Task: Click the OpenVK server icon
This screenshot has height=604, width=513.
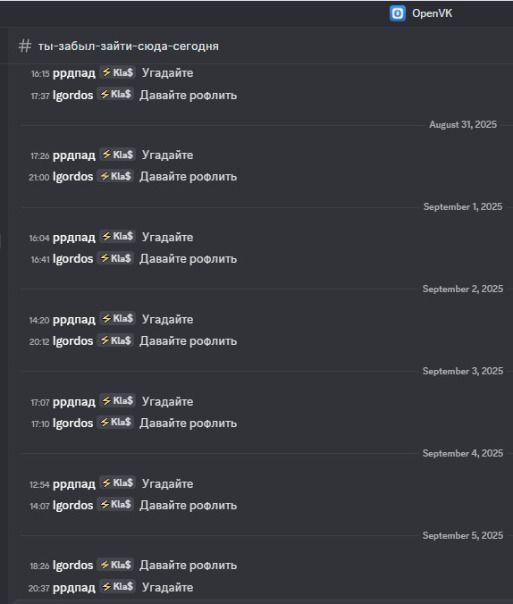Action: point(397,13)
